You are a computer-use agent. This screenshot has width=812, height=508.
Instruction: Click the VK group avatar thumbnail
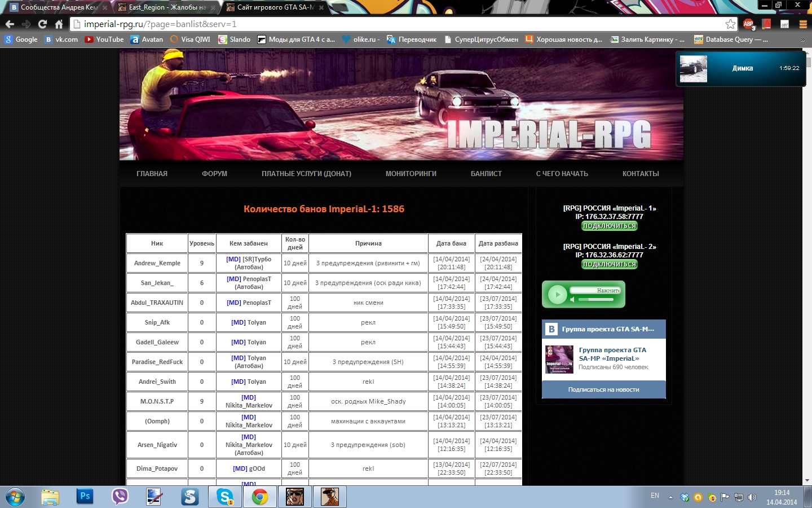click(x=559, y=360)
